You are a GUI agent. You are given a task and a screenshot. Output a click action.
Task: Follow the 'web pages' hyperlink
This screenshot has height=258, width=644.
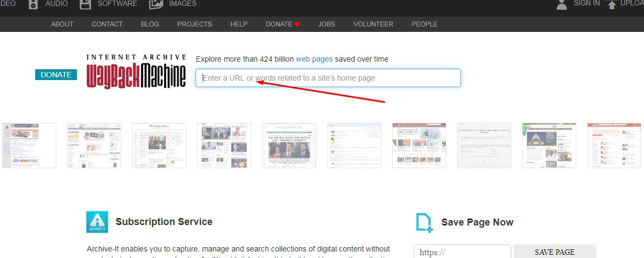(x=314, y=59)
